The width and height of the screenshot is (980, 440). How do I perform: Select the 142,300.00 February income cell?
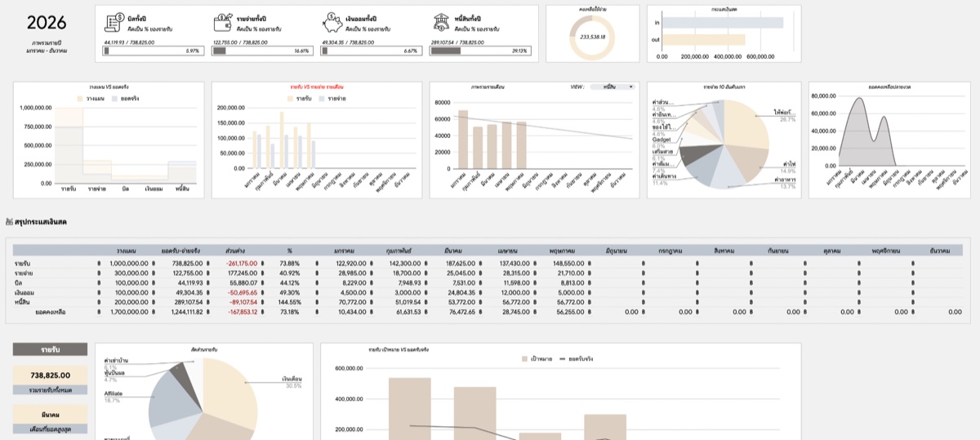[x=404, y=263]
